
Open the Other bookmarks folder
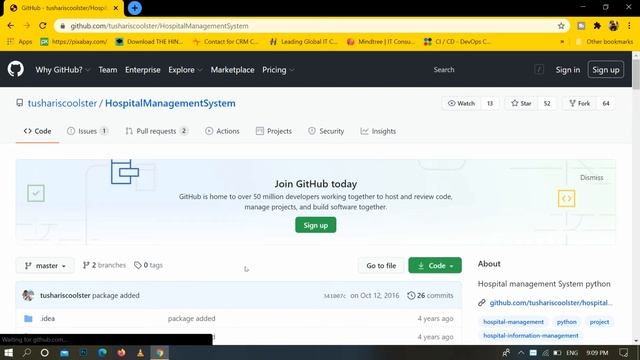tap(604, 42)
